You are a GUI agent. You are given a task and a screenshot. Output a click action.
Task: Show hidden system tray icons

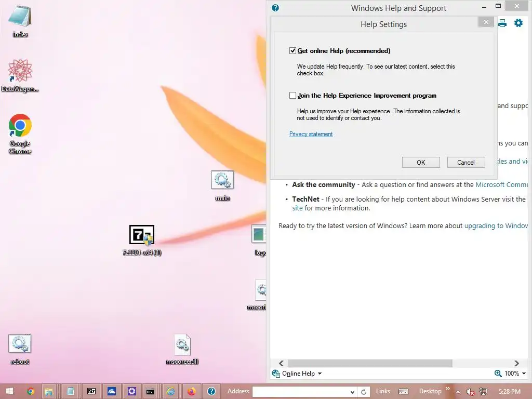click(458, 392)
